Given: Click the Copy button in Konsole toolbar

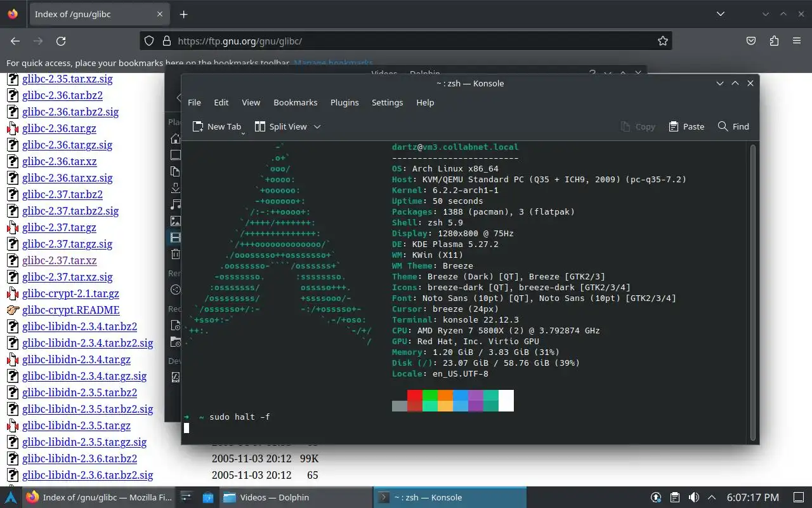Looking at the screenshot, I should coord(638,126).
